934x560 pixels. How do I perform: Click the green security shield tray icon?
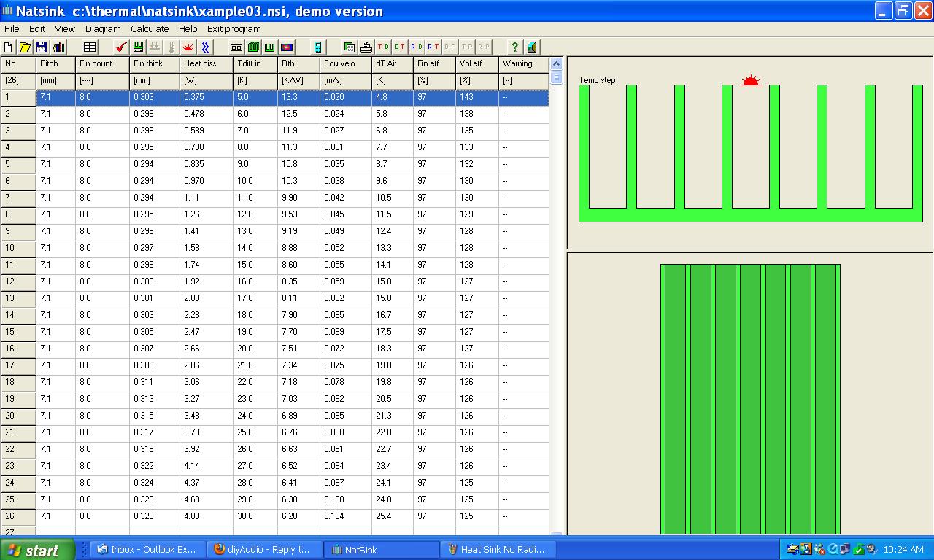(x=859, y=550)
